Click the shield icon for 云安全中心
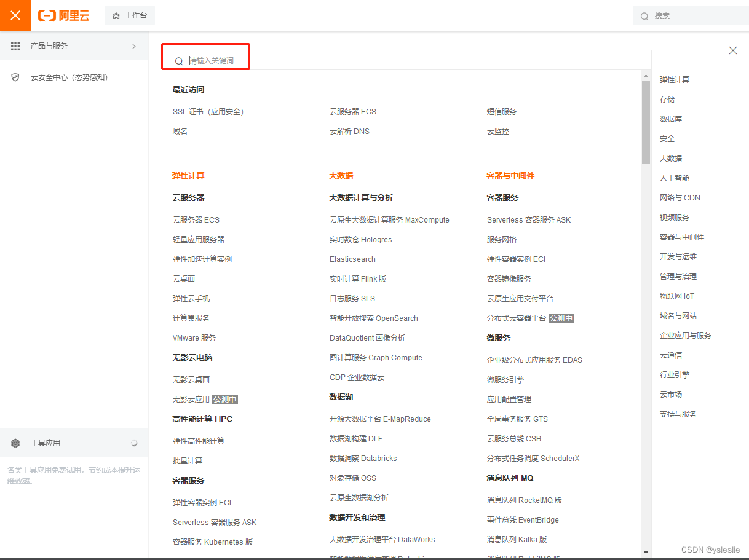This screenshot has height=560, width=749. point(15,77)
